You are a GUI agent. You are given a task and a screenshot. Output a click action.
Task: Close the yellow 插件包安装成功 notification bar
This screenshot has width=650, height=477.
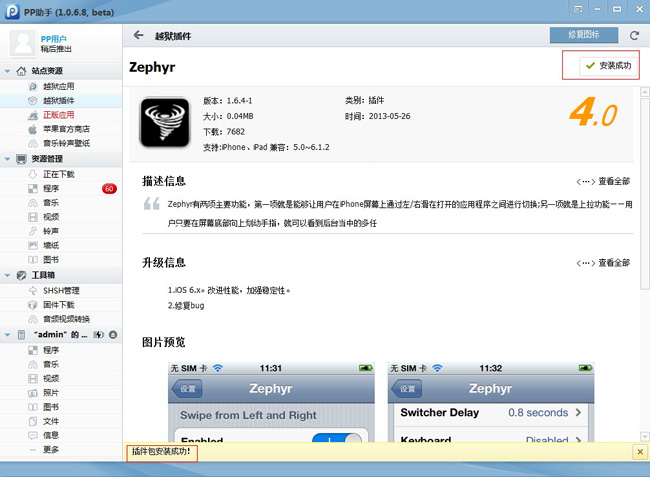click(639, 452)
